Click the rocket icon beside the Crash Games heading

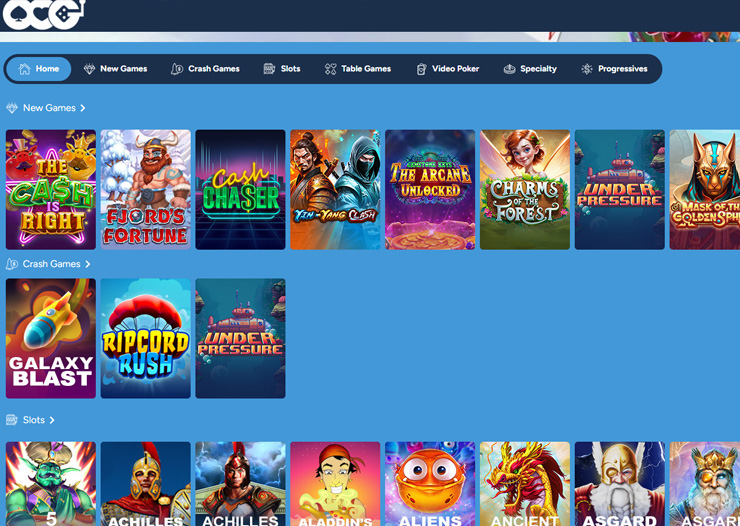click(12, 264)
